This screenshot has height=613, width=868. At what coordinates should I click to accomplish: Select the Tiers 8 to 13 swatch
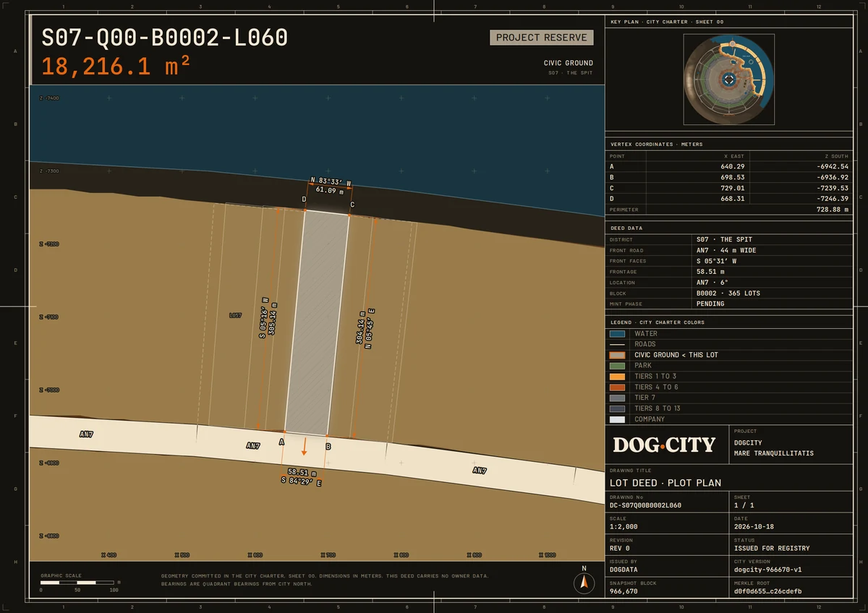point(617,408)
